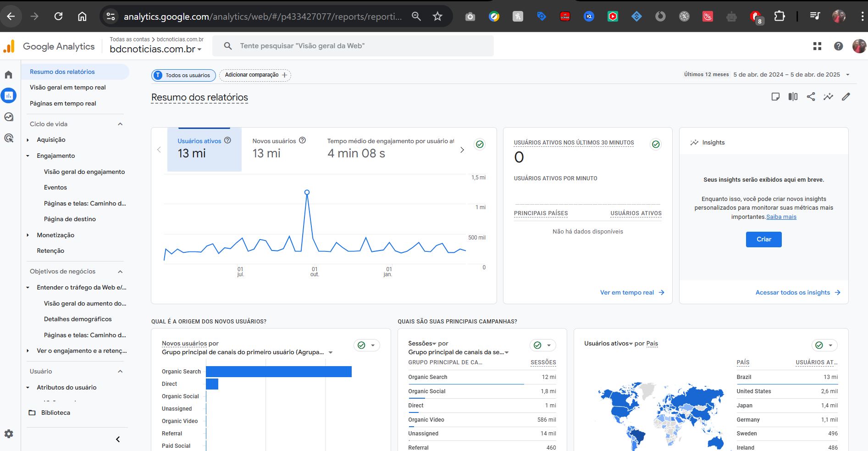Click the Direct bar in chart
Viewport: 868px width, 451px height.
[212, 384]
